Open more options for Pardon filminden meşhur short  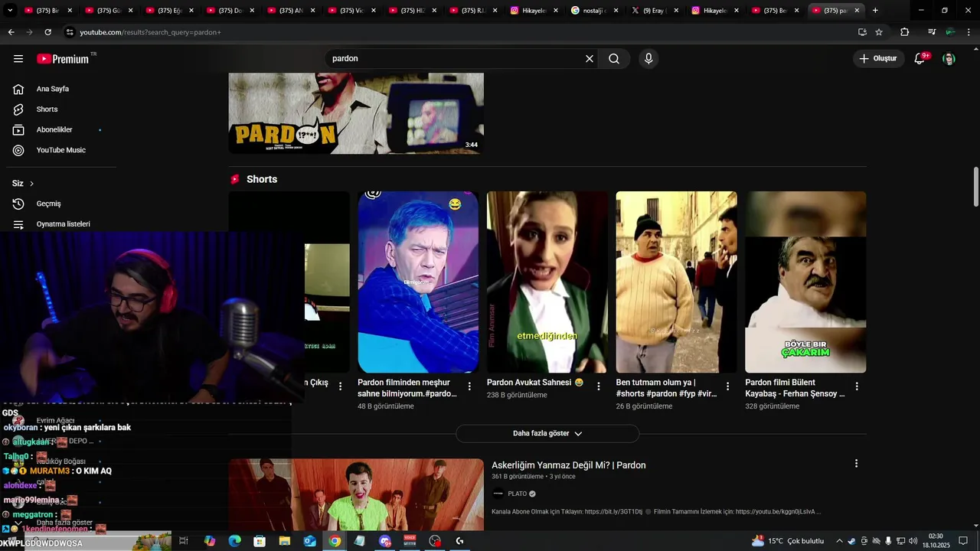coord(469,386)
